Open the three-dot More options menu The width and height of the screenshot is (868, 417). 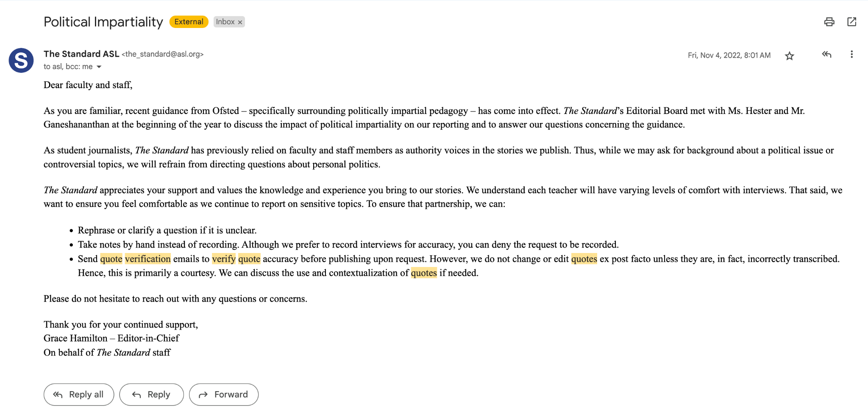pyautogui.click(x=851, y=55)
